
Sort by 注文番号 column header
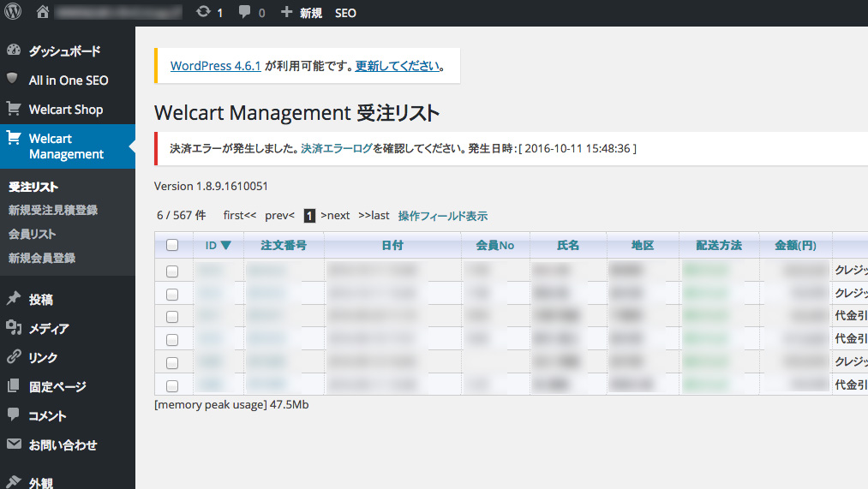[x=284, y=245]
